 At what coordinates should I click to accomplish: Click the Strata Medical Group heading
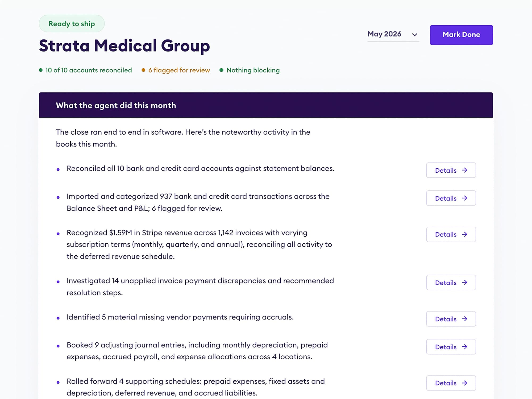point(124,46)
